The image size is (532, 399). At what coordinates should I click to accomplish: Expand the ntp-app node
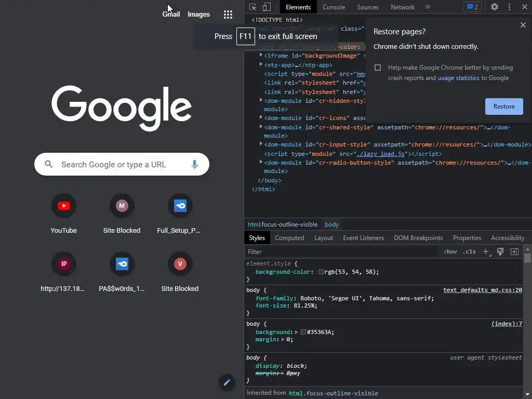(x=261, y=64)
